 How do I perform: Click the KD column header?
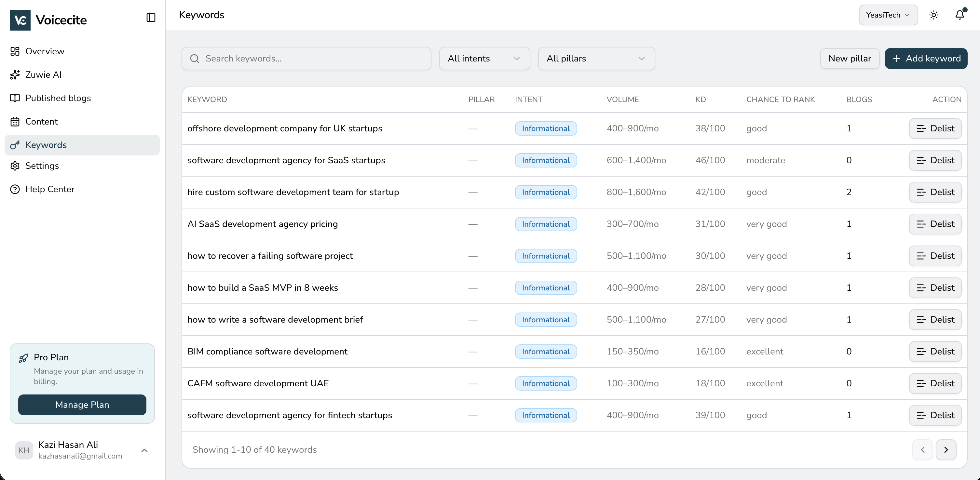click(701, 100)
